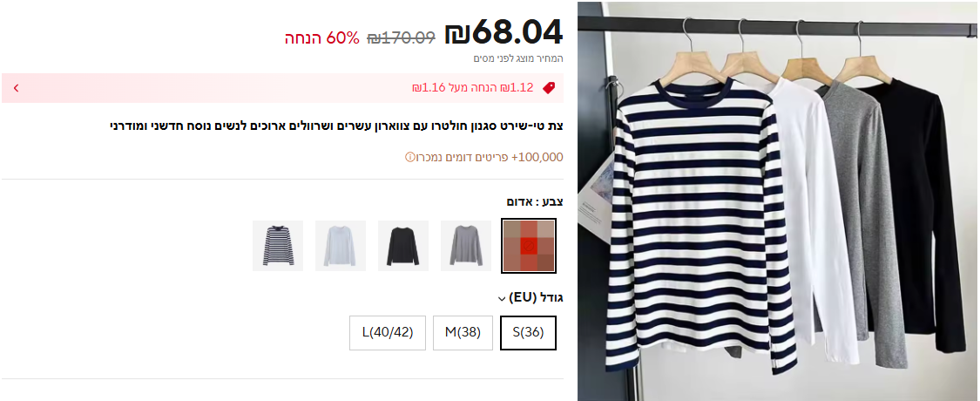Open the discount banner chevron arrow
Screen dimensions: 980x401
(17, 88)
